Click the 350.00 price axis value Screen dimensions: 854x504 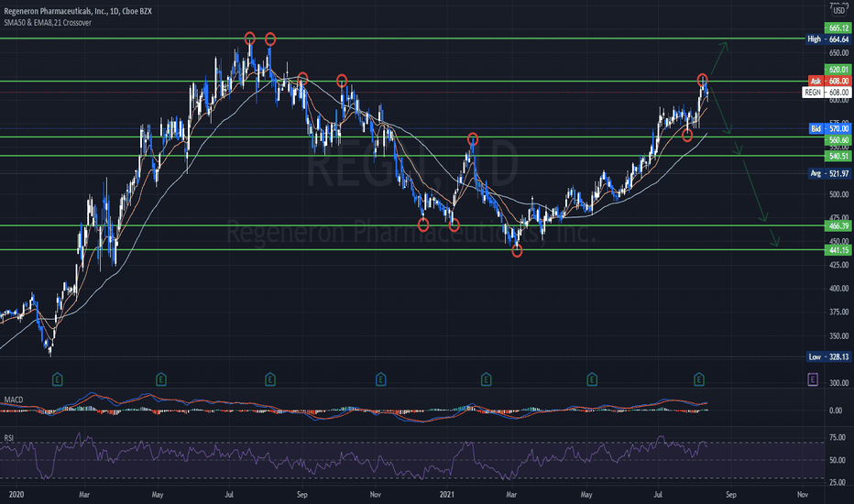pos(838,335)
